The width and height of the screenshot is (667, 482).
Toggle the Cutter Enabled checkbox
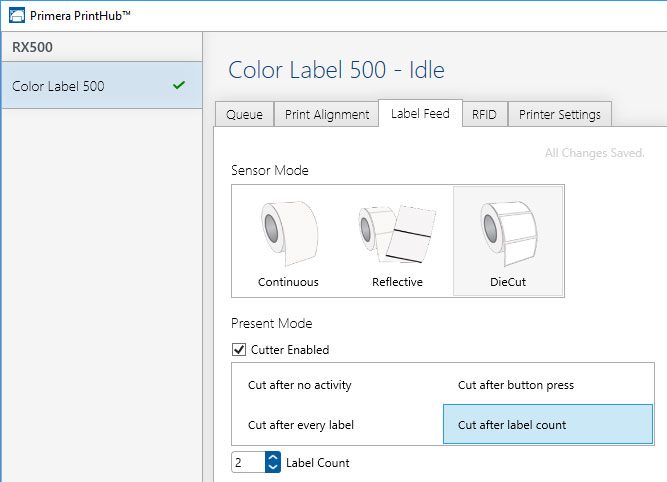[x=239, y=350]
